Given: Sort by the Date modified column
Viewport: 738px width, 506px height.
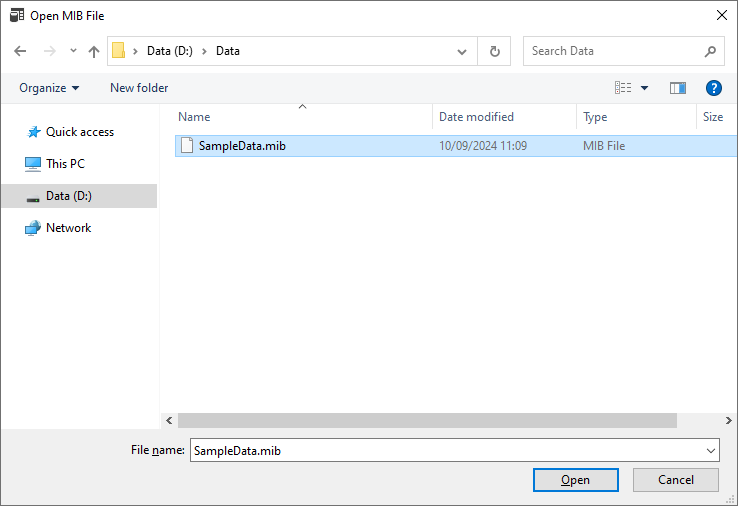Looking at the screenshot, I should click(476, 117).
